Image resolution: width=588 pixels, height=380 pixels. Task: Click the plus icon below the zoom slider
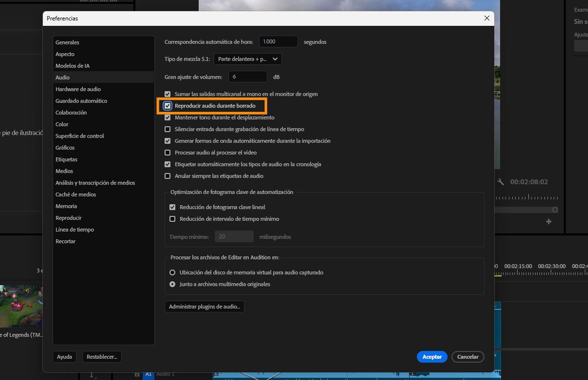coord(548,221)
